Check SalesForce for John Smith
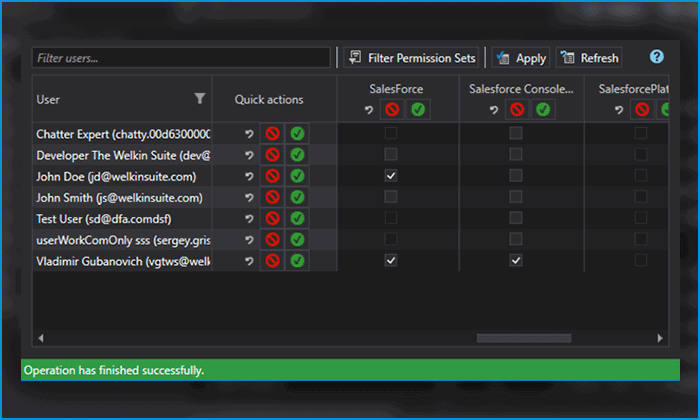The height and width of the screenshot is (420, 700). (391, 197)
